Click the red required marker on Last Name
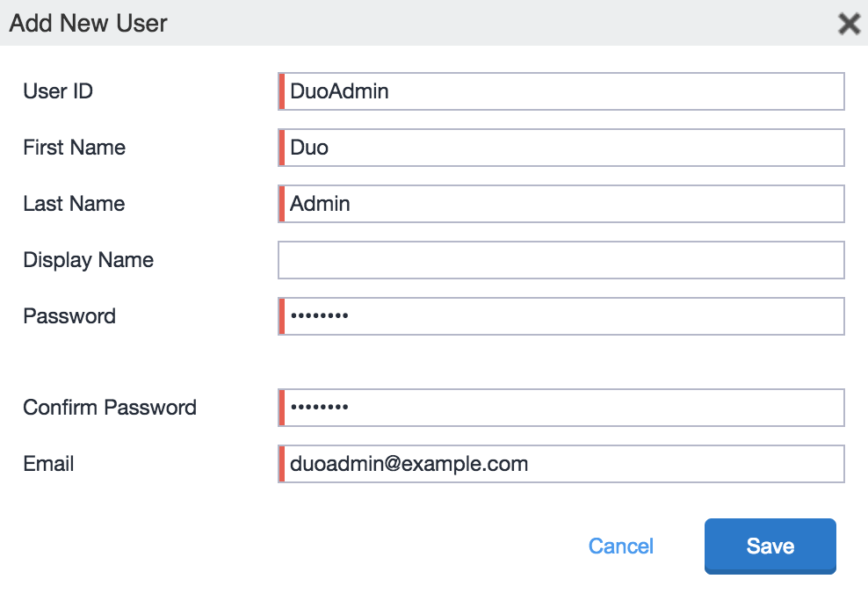The width and height of the screenshot is (868, 615). point(282,204)
